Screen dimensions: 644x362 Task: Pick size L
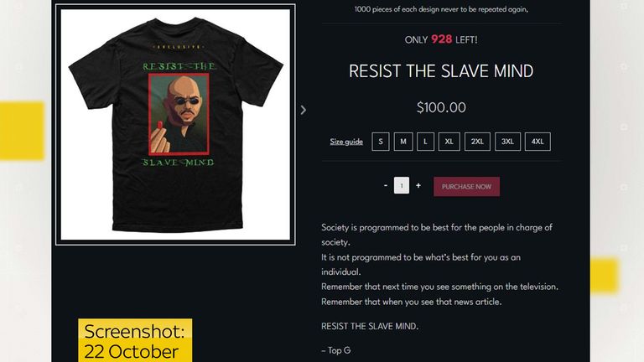point(425,142)
